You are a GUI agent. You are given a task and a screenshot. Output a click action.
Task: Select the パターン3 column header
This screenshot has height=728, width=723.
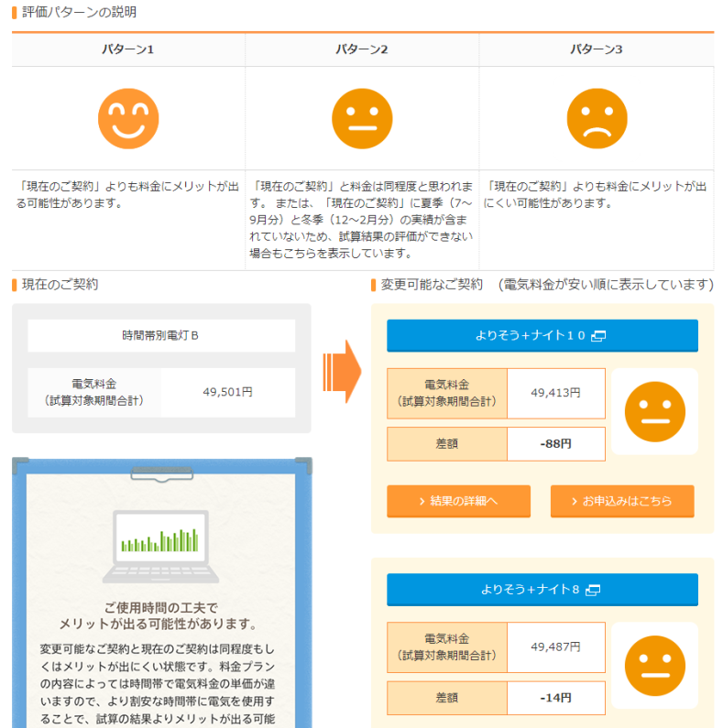click(x=597, y=49)
